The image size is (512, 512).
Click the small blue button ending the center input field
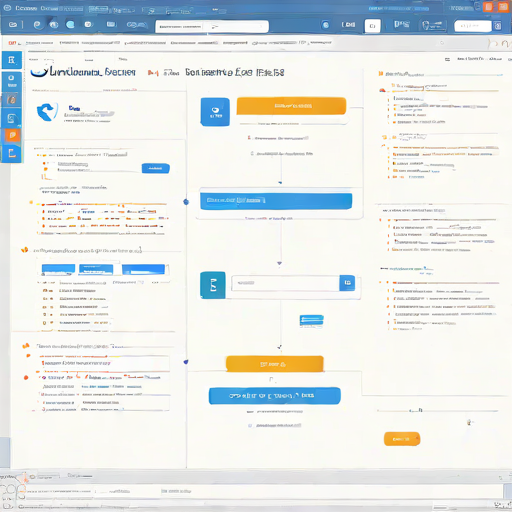pyautogui.click(x=347, y=283)
